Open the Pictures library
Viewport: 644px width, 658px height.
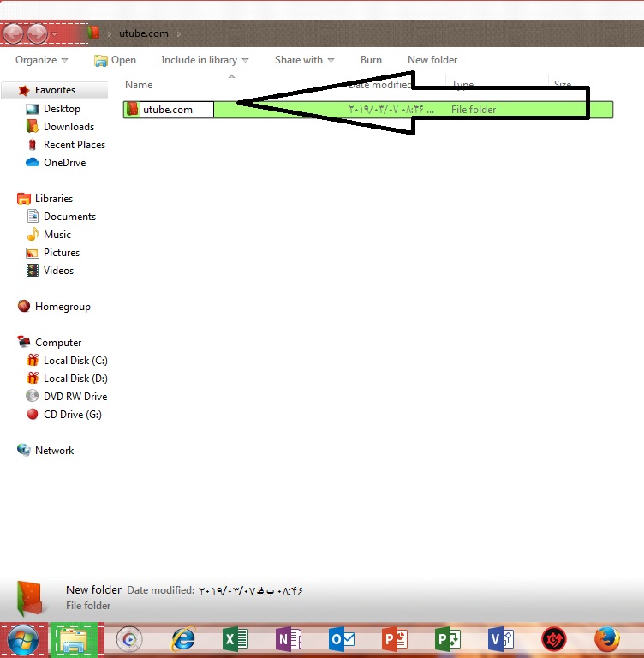click(62, 253)
